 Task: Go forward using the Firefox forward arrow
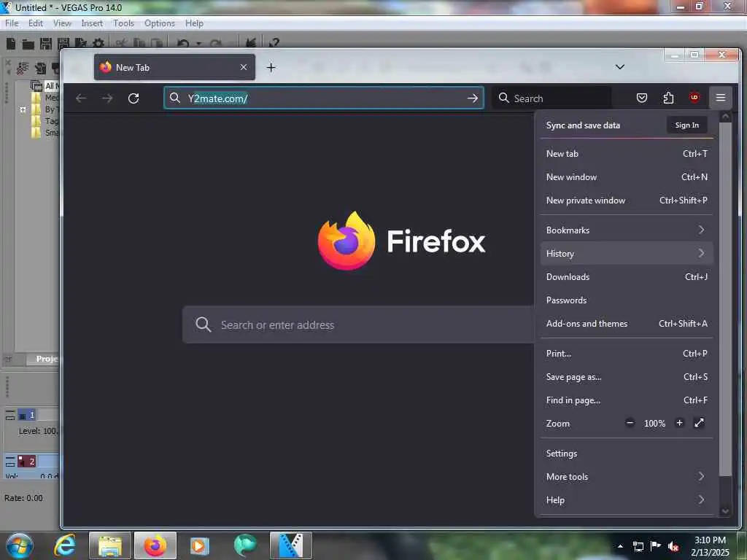click(107, 98)
